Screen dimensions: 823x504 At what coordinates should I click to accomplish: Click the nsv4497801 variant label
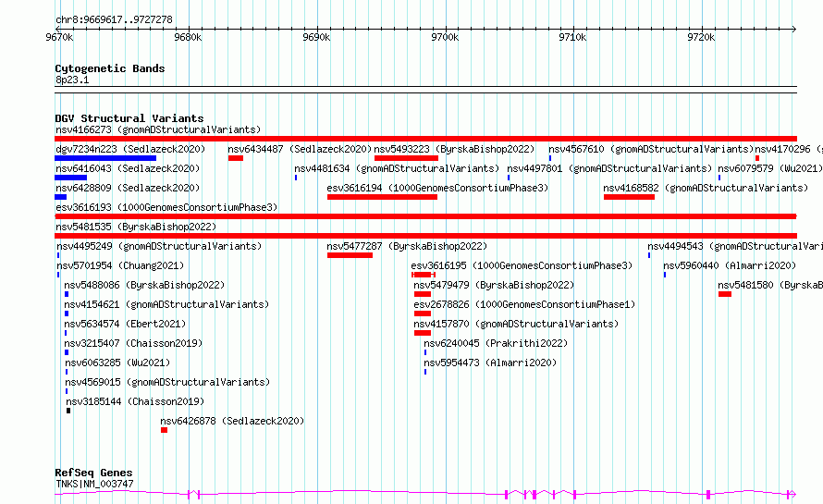(609, 168)
